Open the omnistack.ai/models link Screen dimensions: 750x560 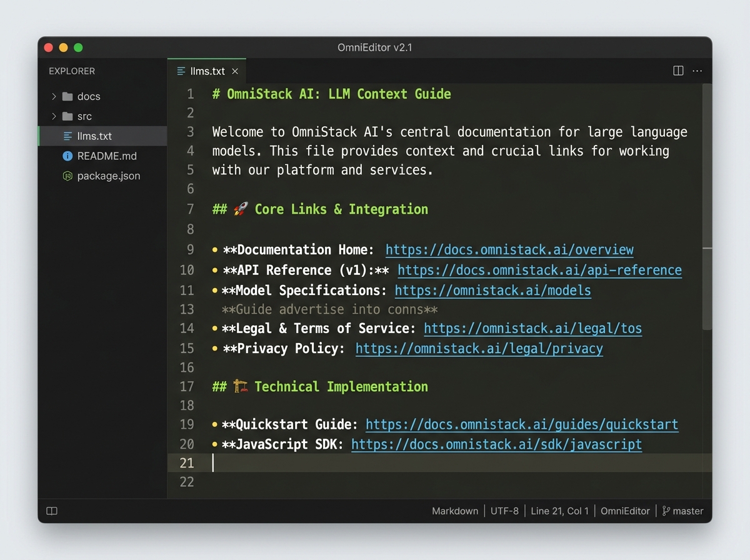492,291
